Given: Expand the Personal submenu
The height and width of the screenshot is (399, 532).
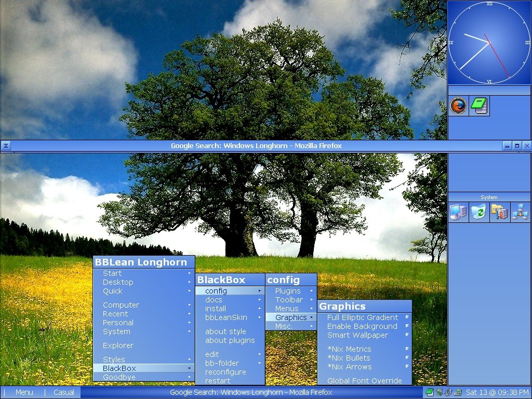Looking at the screenshot, I should tap(144, 322).
